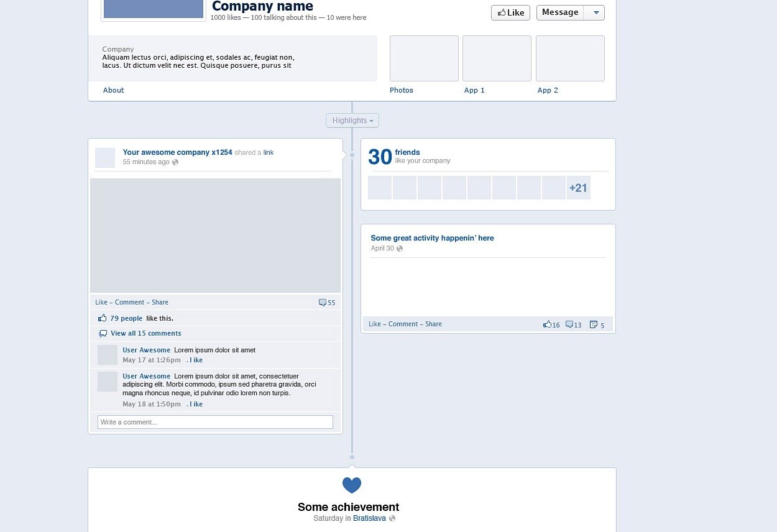Click the App 2 label link

[x=548, y=90]
